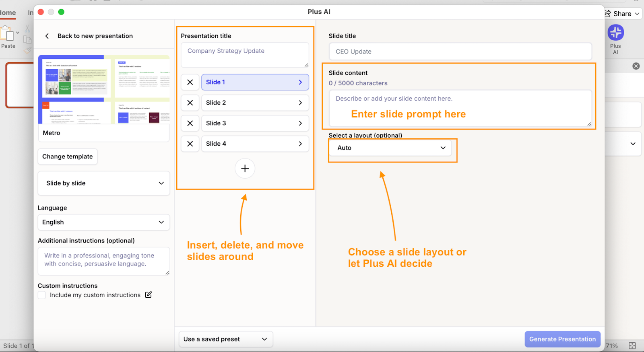Open the Share button in PowerPoint

tap(622, 14)
